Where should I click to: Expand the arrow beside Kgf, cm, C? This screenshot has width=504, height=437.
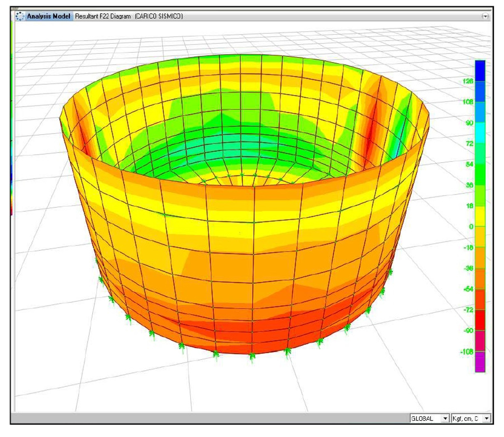pyautogui.click(x=486, y=418)
